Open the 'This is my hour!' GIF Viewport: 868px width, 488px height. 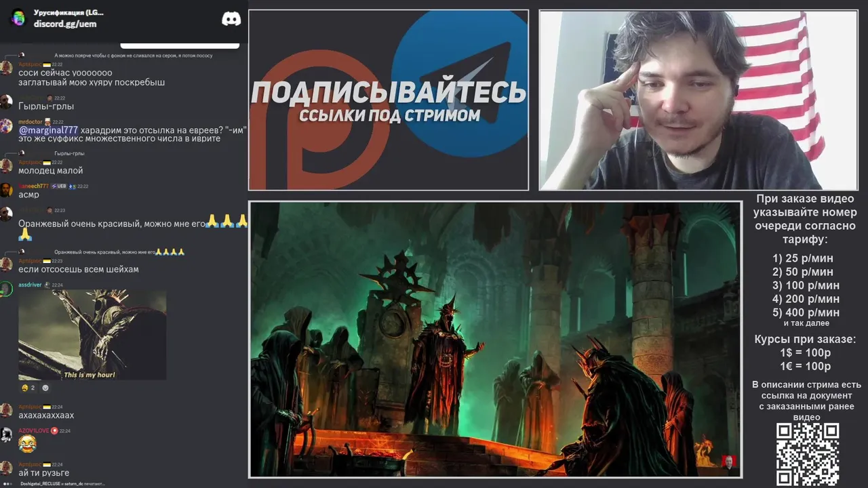(x=92, y=335)
